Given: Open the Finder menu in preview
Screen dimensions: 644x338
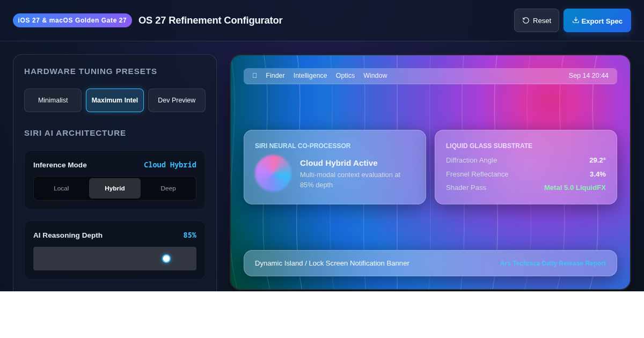Looking at the screenshot, I should pos(275,76).
